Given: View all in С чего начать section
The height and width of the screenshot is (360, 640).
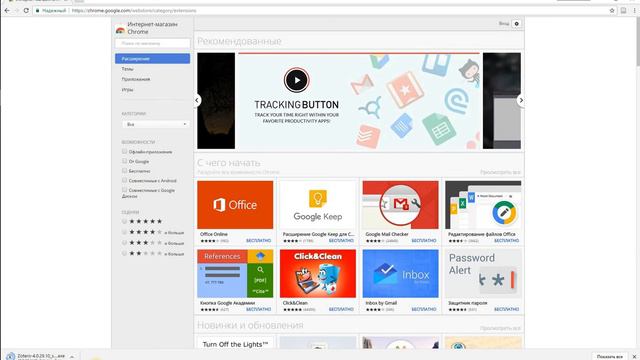Looking at the screenshot, I should (500, 172).
